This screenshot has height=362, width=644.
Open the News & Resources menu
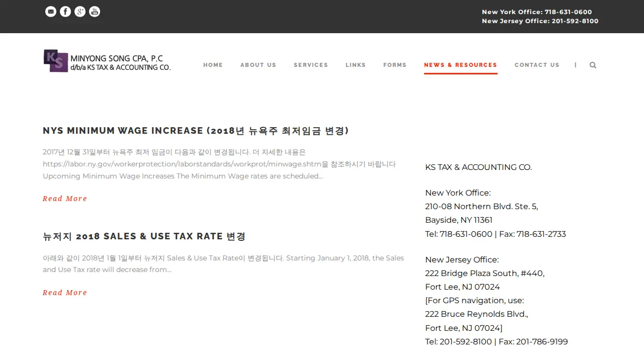pyautogui.click(x=460, y=65)
